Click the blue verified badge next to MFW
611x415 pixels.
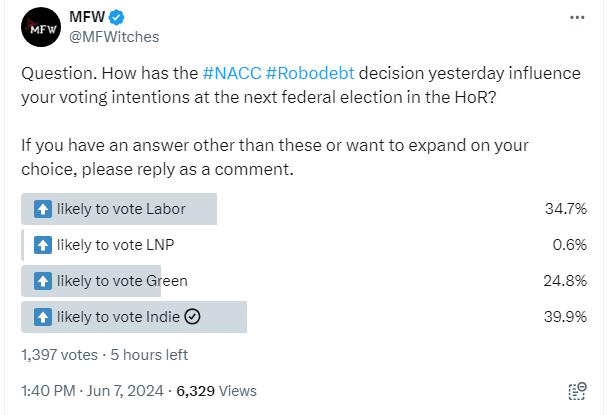[116, 18]
